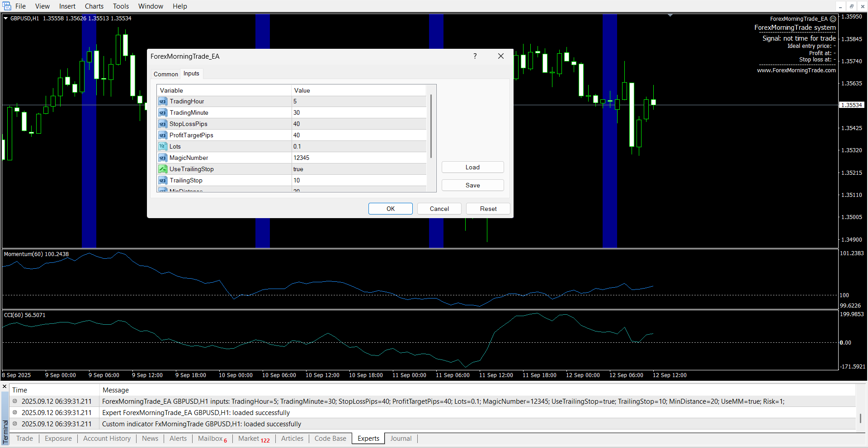Click the dialog's question mark help icon
868x448 pixels.
coord(475,56)
